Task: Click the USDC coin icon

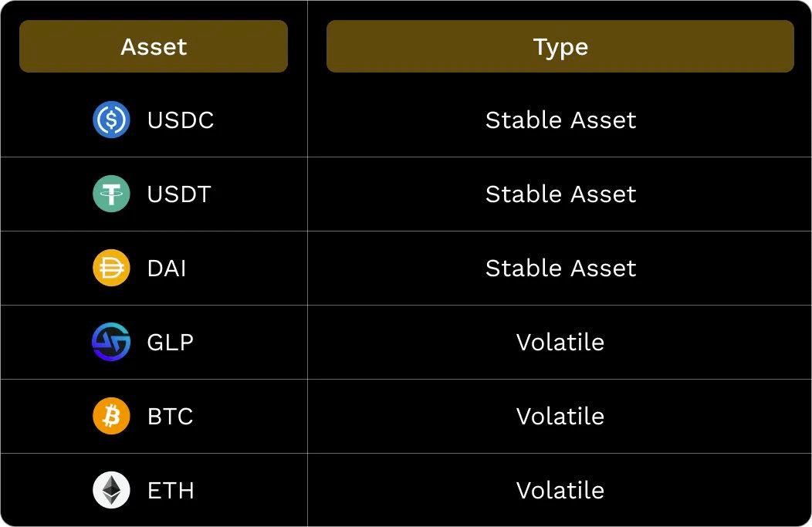Action: pyautogui.click(x=111, y=120)
